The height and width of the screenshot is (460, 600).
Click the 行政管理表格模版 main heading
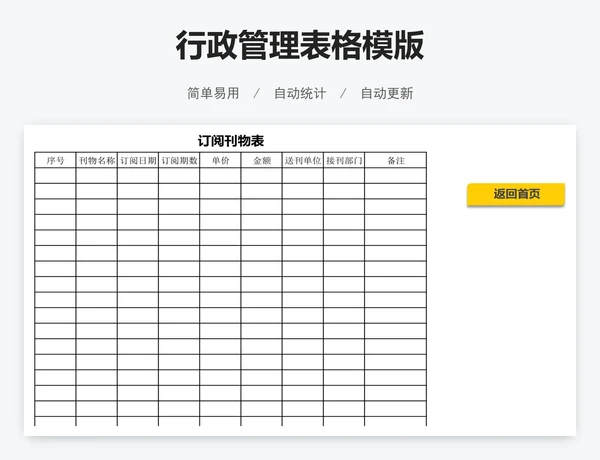(x=300, y=46)
